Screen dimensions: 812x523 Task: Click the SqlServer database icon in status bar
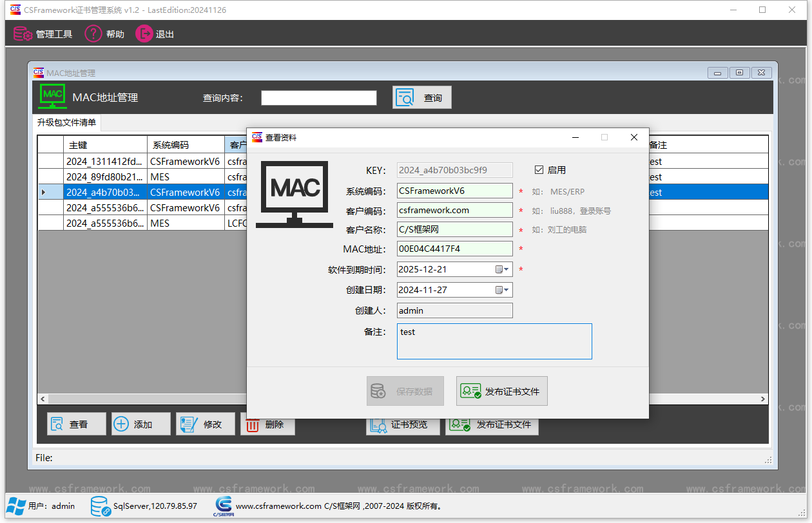coord(101,506)
